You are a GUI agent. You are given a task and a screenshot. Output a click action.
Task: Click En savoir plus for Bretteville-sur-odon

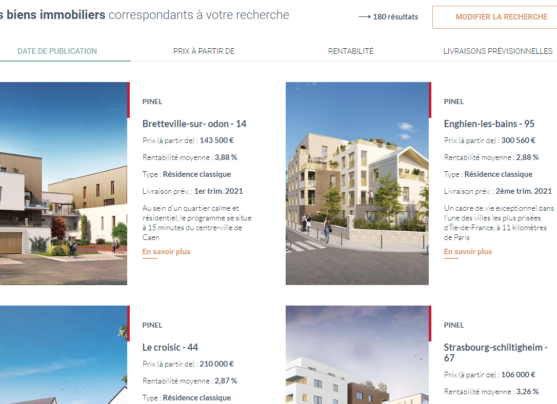click(166, 252)
